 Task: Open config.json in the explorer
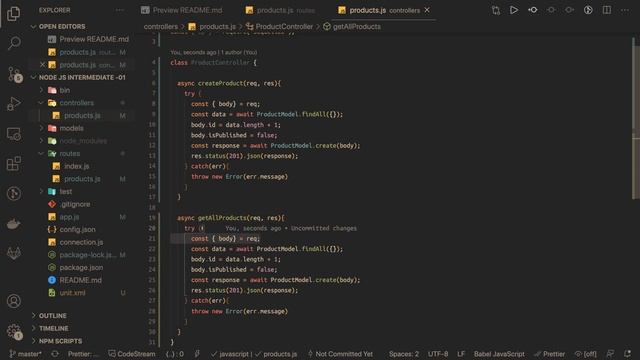click(x=77, y=229)
